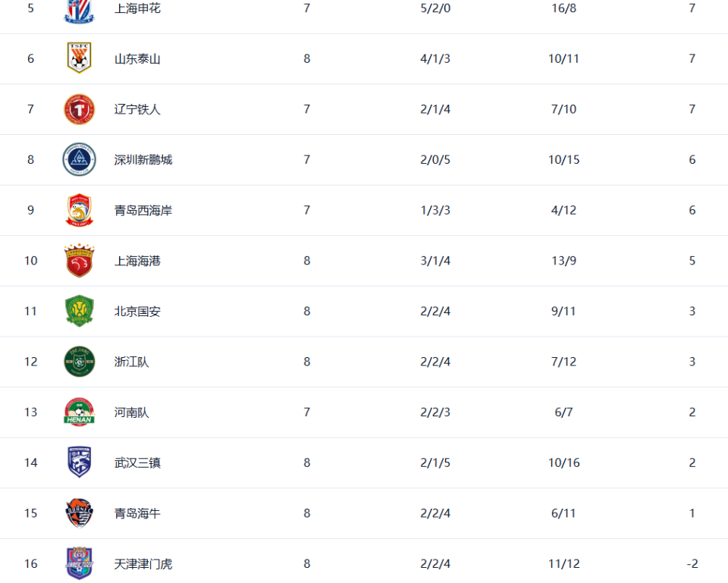Select team name 天津津门虎
Image resolution: width=728 pixels, height=583 pixels.
click(143, 564)
